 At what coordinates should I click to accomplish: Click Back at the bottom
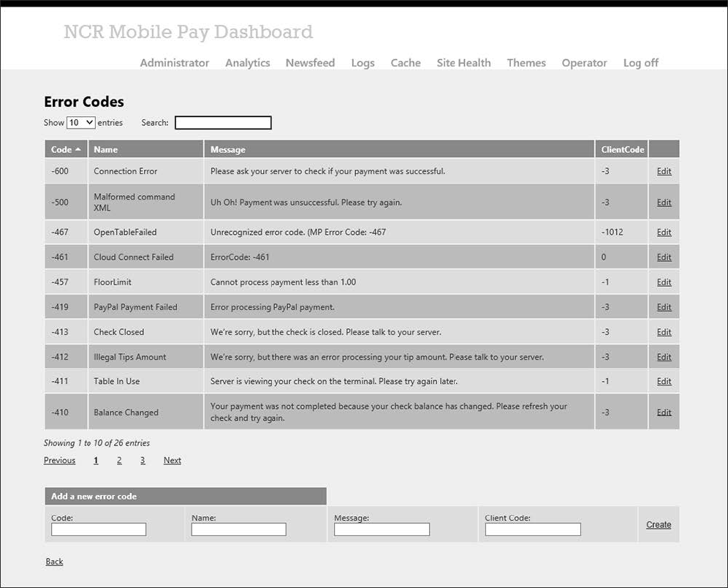54,561
